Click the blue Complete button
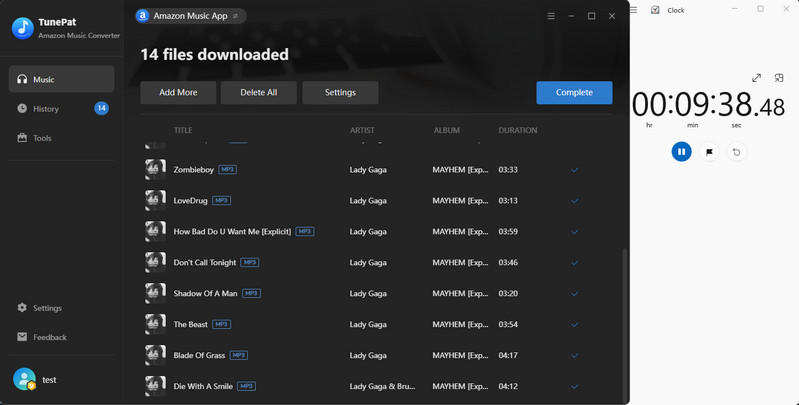 point(574,92)
